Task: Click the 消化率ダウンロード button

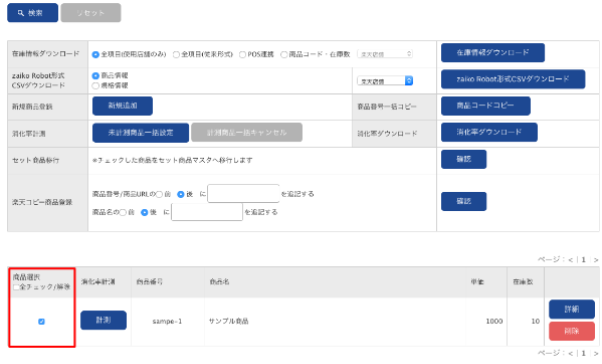Action: tap(489, 132)
